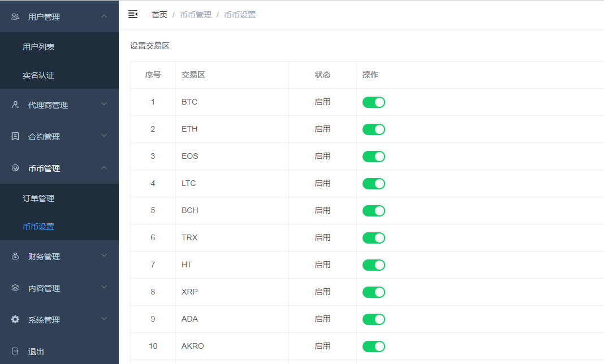Click the 内容管理 layers icon
Image resolution: width=604 pixels, height=364 pixels.
click(x=15, y=288)
